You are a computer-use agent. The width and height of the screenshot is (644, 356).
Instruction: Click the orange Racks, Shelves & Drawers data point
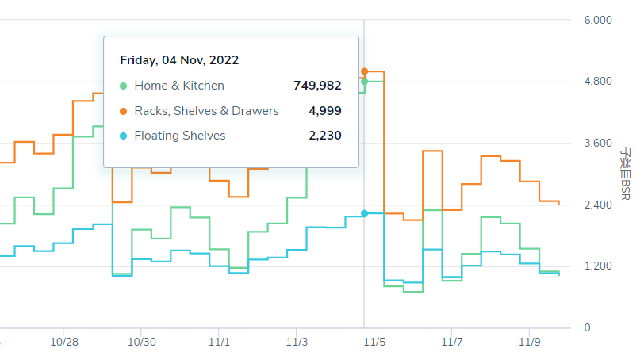pyautogui.click(x=364, y=71)
